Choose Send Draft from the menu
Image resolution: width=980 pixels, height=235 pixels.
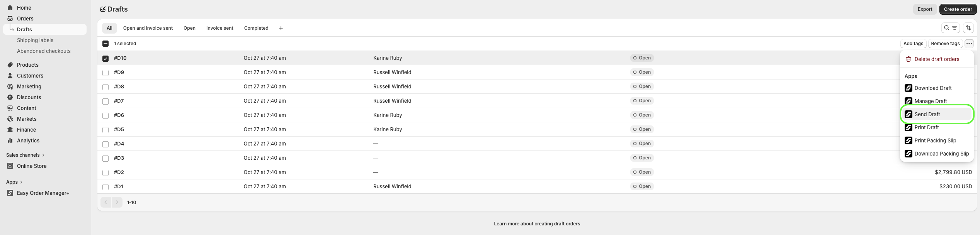click(927, 114)
